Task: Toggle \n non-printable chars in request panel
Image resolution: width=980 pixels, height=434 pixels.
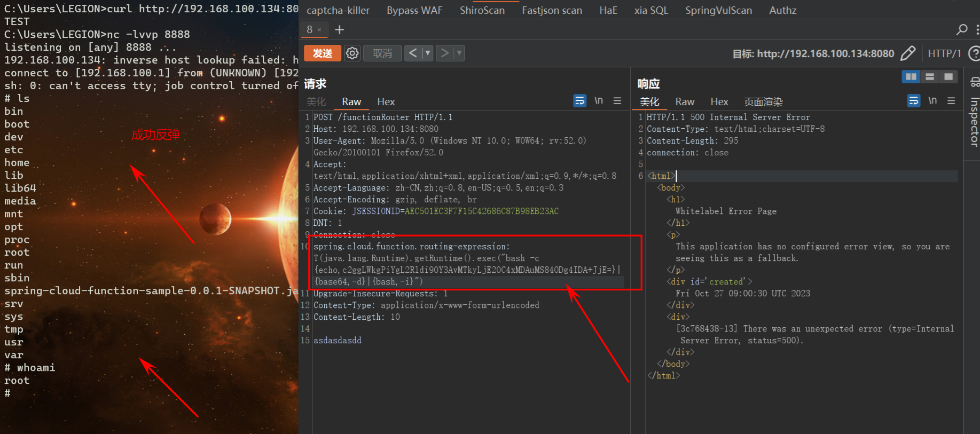Action: 599,101
